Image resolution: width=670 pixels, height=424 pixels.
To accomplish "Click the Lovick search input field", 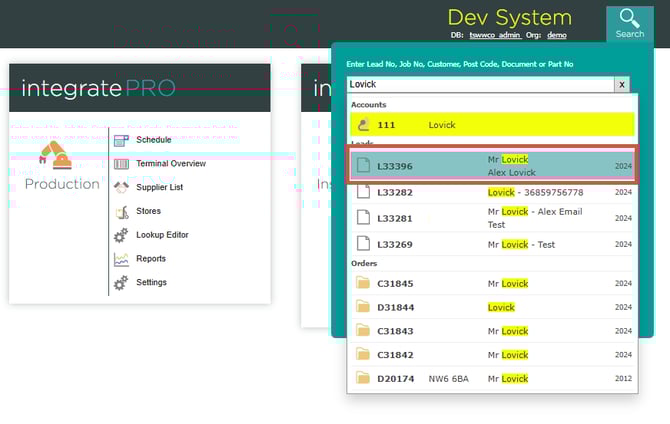I will (480, 85).
